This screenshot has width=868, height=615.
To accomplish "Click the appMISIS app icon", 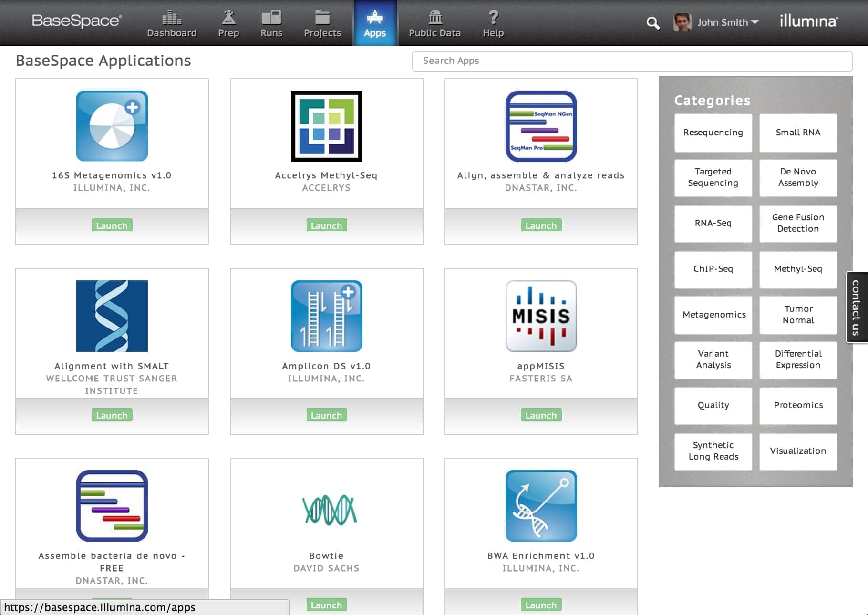I will point(541,316).
